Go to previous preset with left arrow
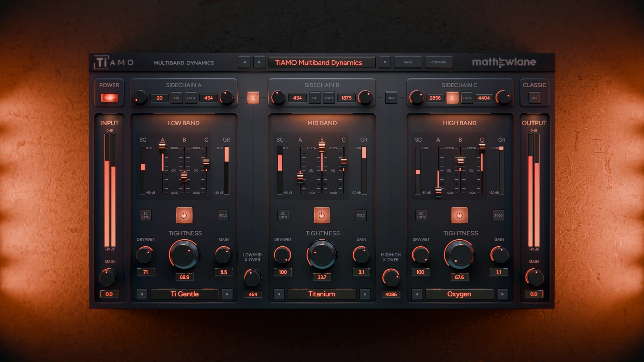Image resolution: width=644 pixels, height=362 pixels. tap(244, 62)
